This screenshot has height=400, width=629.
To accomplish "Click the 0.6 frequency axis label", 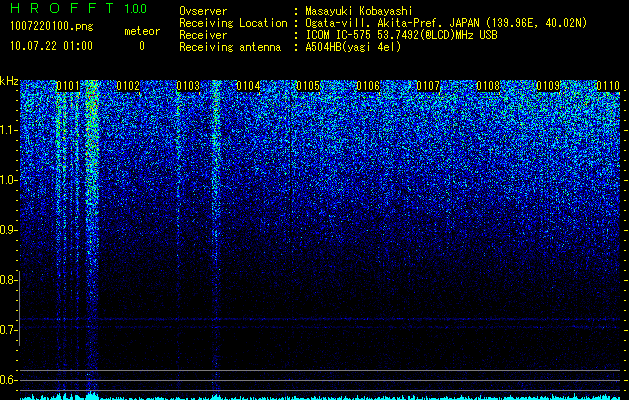I will (x=8, y=380).
